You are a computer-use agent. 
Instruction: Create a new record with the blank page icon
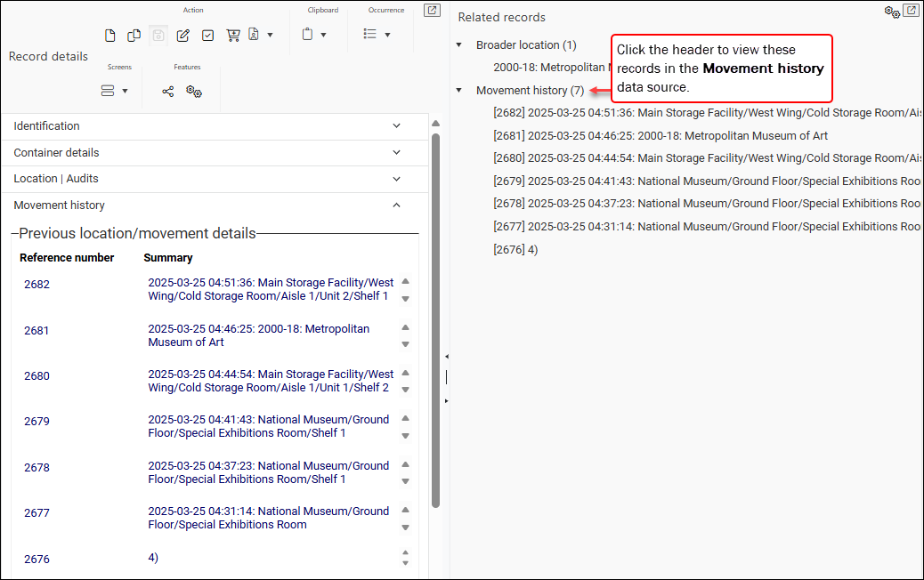point(109,36)
